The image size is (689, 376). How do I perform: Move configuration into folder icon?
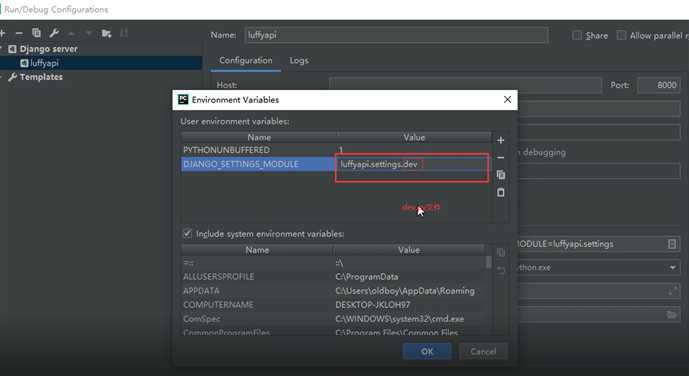click(106, 33)
